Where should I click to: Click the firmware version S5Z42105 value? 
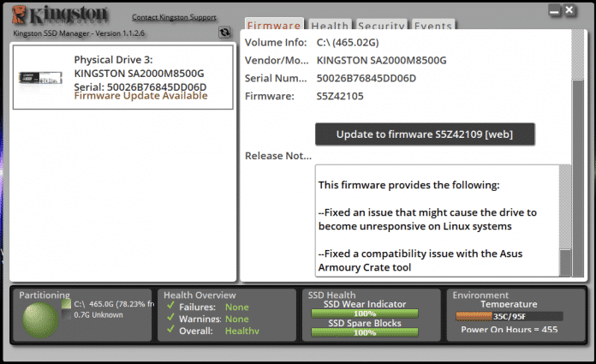coord(340,96)
